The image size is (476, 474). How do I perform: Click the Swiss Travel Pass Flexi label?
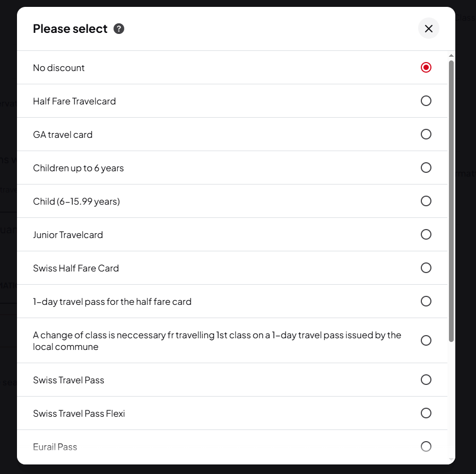79,414
